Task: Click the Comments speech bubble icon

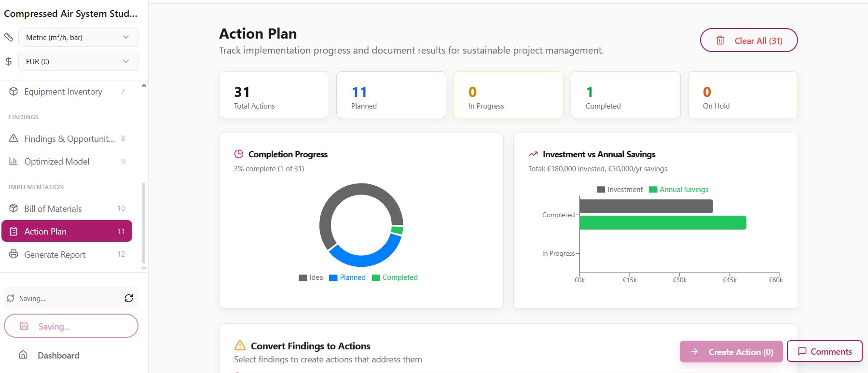Action: click(x=802, y=351)
